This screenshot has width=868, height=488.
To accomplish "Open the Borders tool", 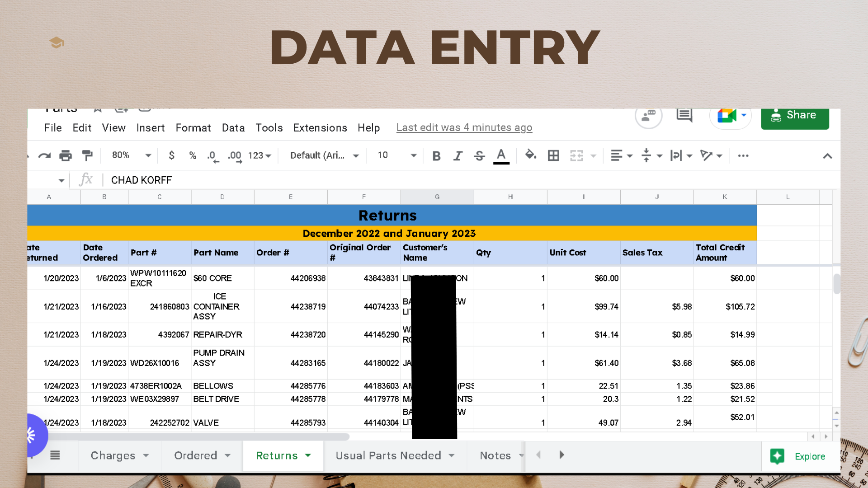I will click(x=553, y=155).
